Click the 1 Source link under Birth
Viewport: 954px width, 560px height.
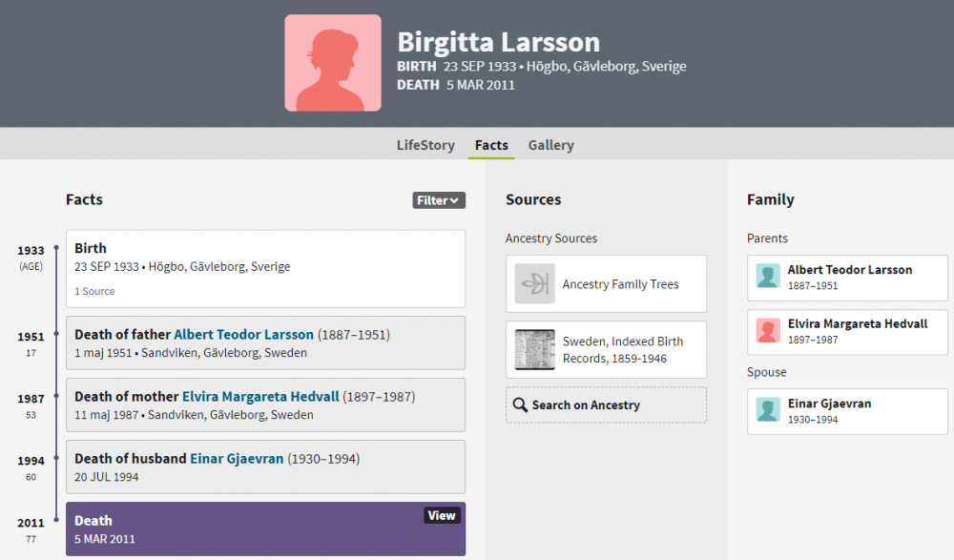pyautogui.click(x=94, y=291)
